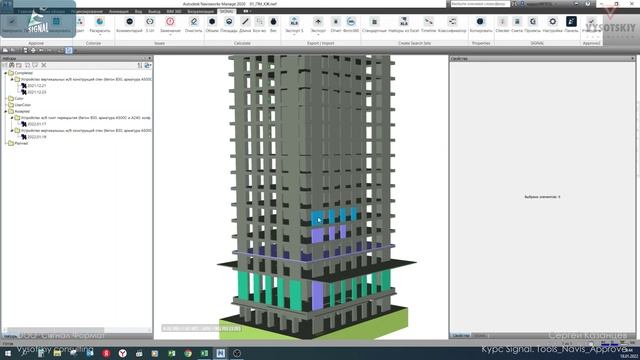The height and width of the screenshot is (360, 640).
Task: Click the new folder icon in sets toolbar
Action: point(19,65)
